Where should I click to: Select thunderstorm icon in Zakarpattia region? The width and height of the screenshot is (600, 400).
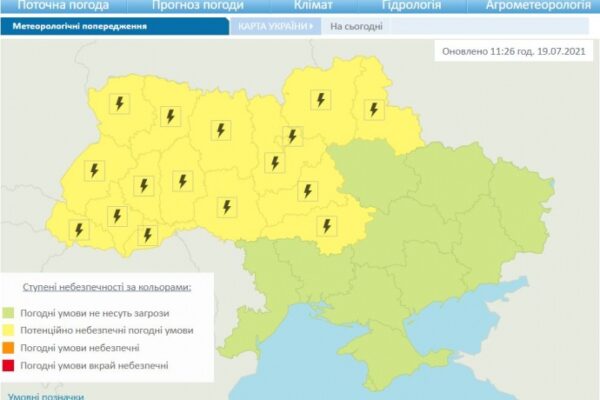[x=78, y=230]
